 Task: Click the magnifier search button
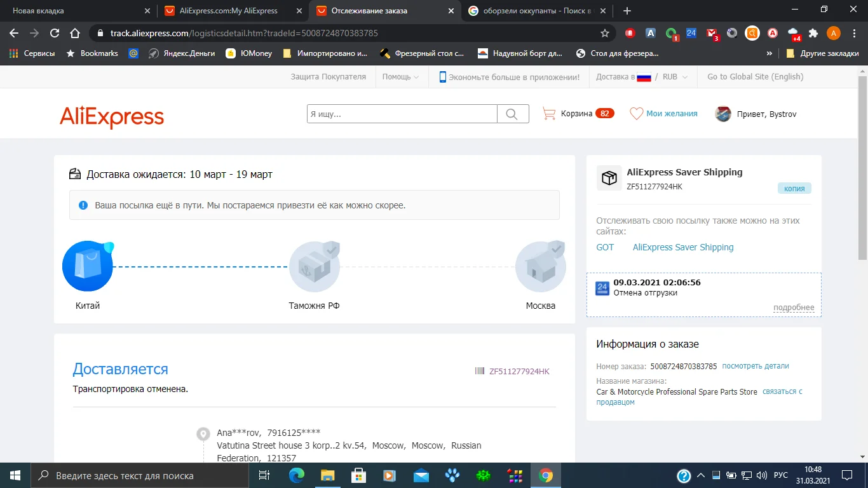pyautogui.click(x=513, y=114)
